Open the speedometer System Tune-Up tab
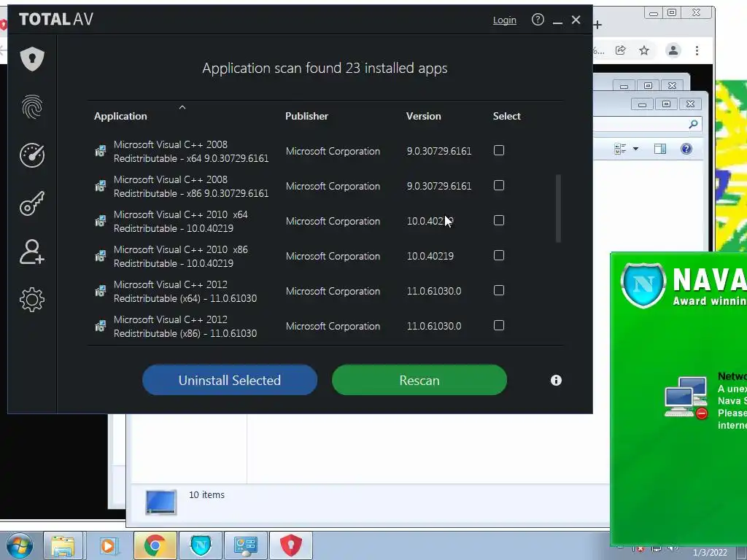Viewport: 747px width, 560px height. tap(32, 155)
